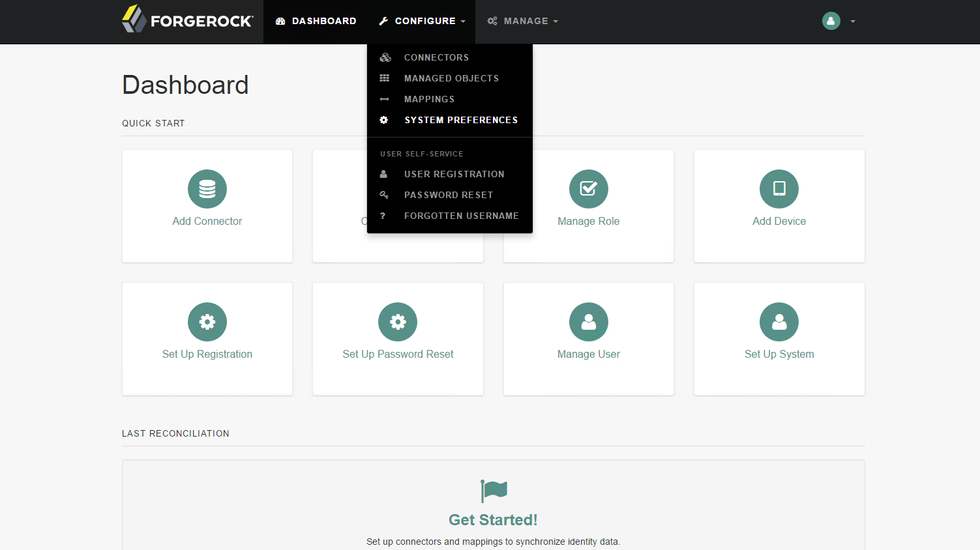The width and height of the screenshot is (980, 550).
Task: Click the Configure wrench icon
Action: pos(384,22)
